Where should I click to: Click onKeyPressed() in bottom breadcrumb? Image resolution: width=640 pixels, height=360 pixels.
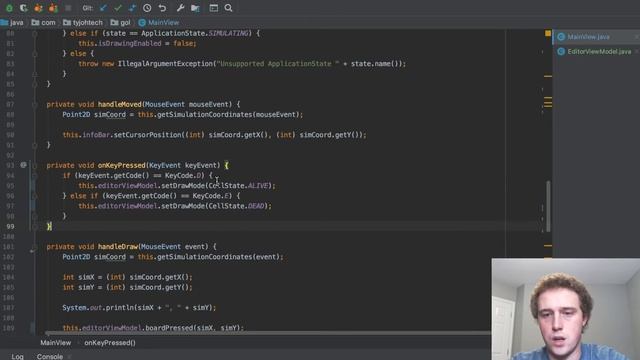click(110, 343)
